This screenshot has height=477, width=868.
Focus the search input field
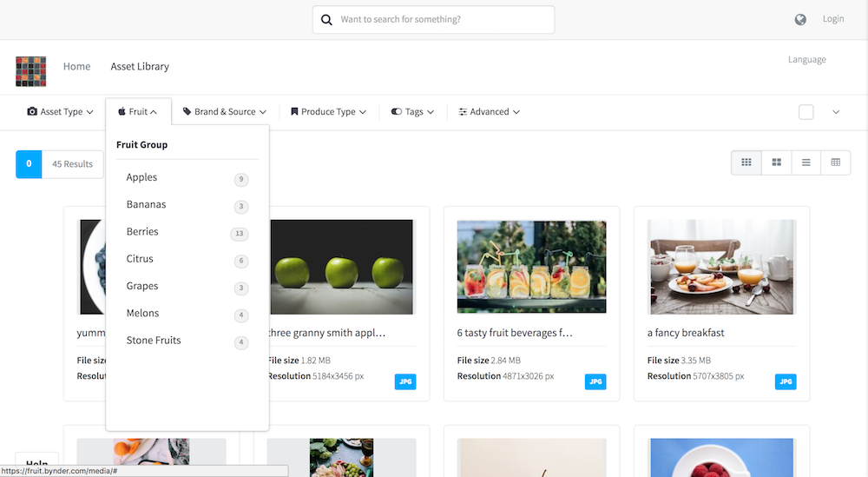click(x=433, y=20)
